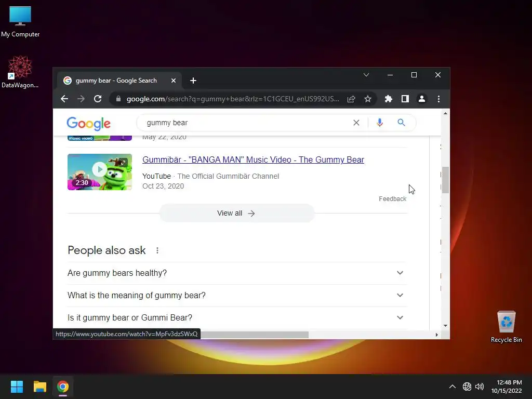Open the Extensions puzzle icon
The height and width of the screenshot is (399, 532).
[x=389, y=99]
